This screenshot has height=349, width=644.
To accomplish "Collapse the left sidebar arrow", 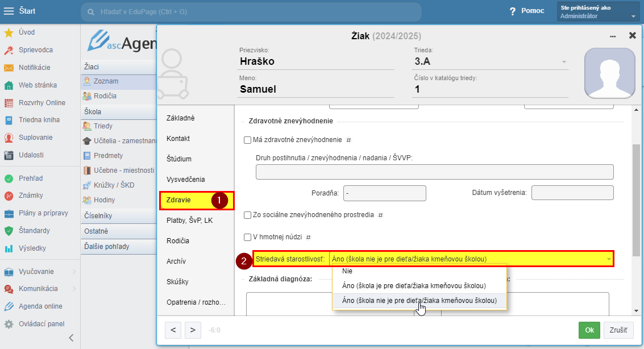I will (x=71, y=338).
